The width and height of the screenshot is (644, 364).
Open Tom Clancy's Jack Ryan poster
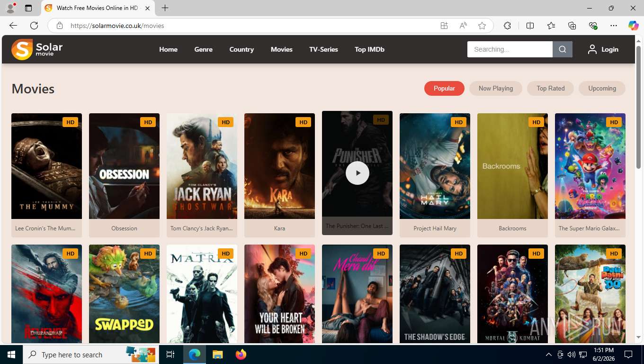[x=202, y=166]
